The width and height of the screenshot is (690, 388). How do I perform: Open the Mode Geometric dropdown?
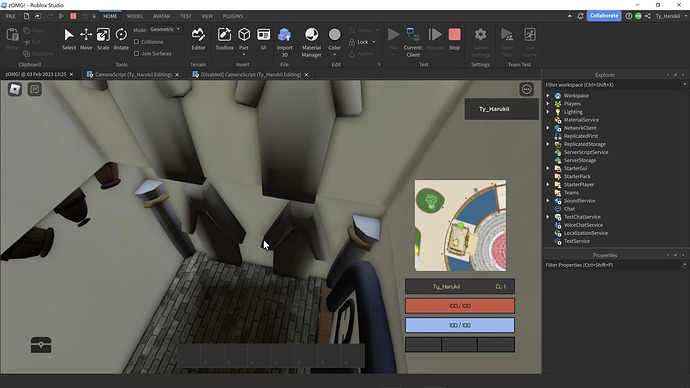(x=165, y=29)
